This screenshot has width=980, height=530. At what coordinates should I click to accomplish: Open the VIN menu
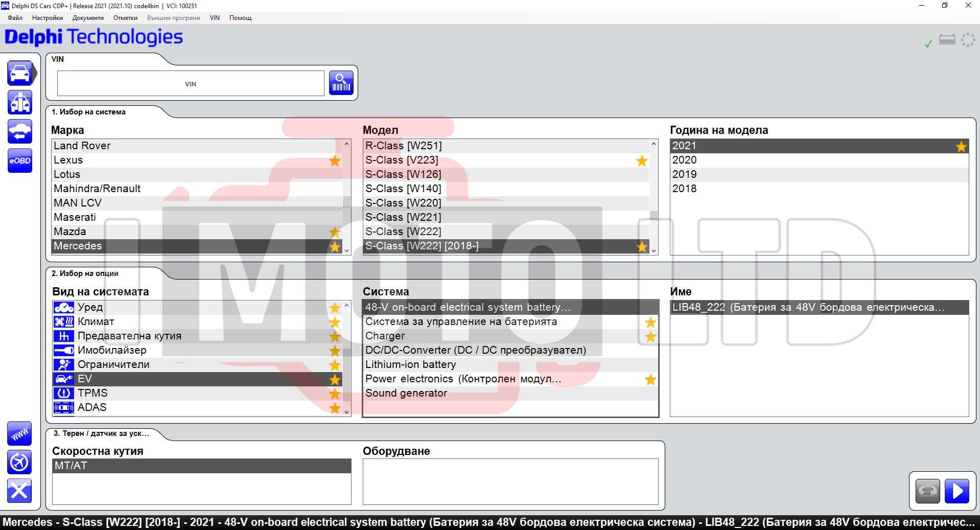point(215,18)
